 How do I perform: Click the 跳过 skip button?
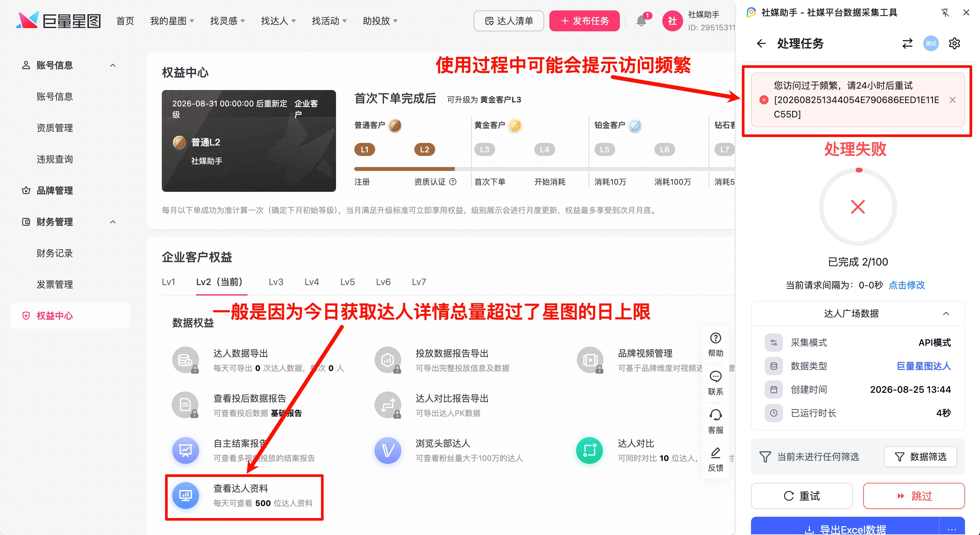coord(914,496)
